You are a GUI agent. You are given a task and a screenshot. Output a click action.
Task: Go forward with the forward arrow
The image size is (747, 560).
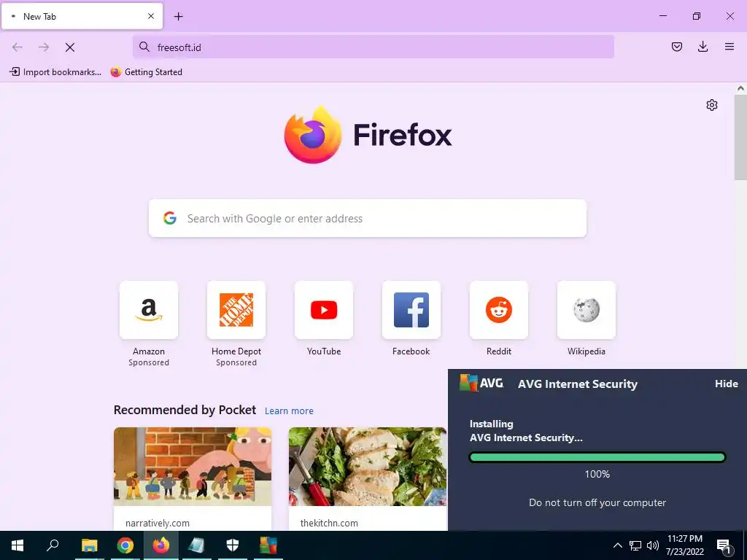[x=44, y=47]
